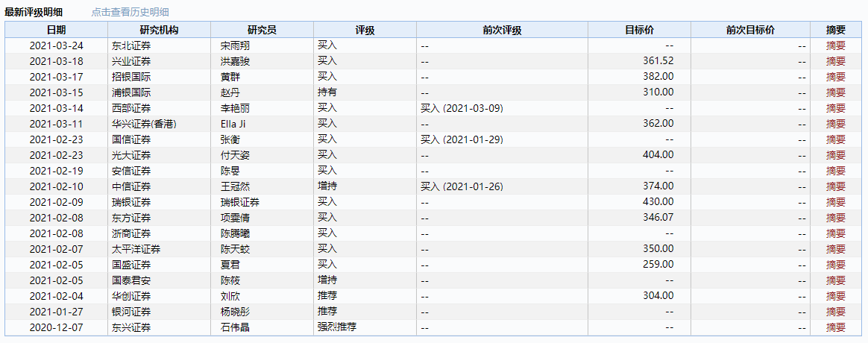This screenshot has width=868, height=343.
Task: Open 摘要 link for 浙商证券 row
Action: coord(836,233)
